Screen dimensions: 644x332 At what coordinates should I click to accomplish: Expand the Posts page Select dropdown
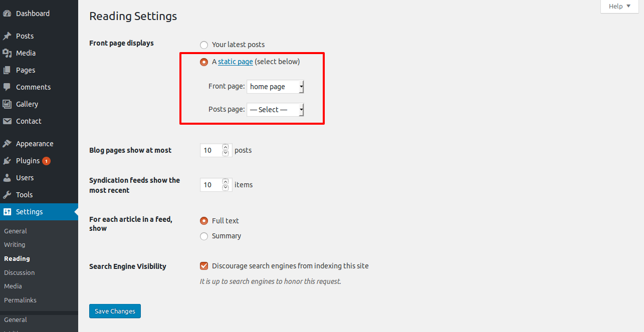pos(275,110)
